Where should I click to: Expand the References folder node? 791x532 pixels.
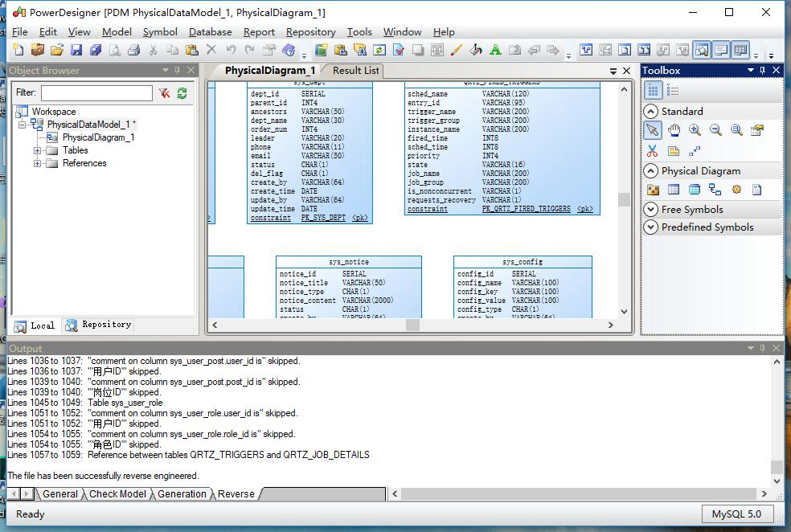(37, 163)
